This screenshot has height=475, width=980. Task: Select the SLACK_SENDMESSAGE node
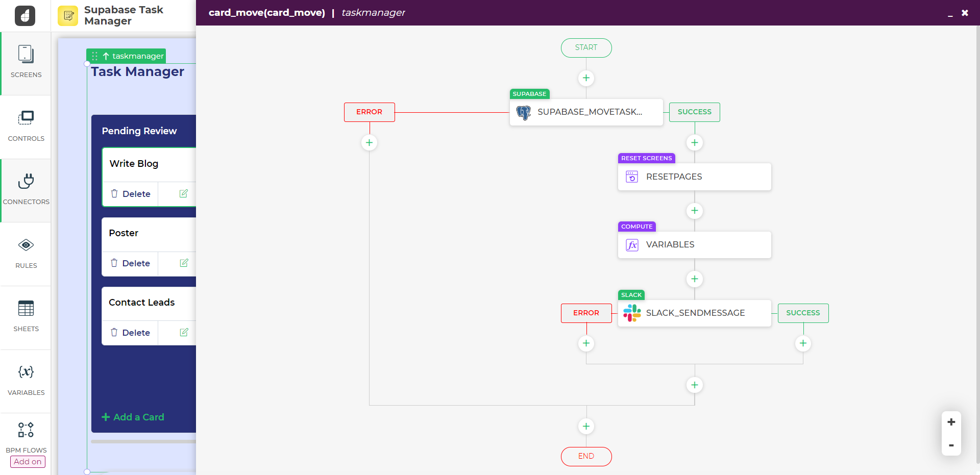694,313
